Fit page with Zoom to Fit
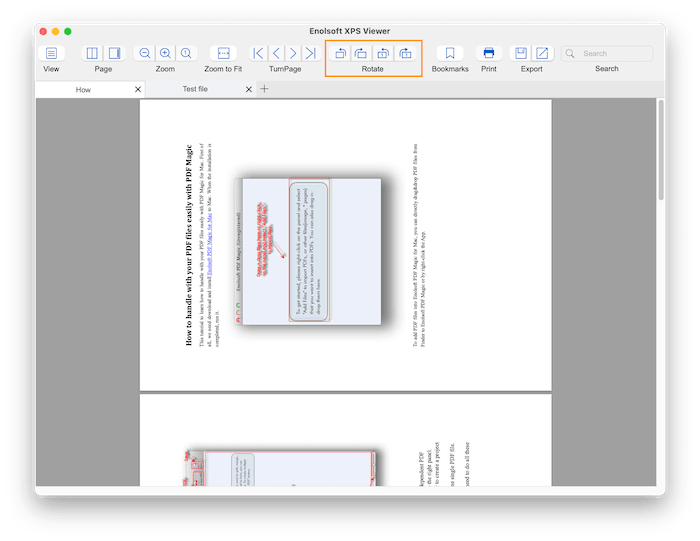This screenshot has height=541, width=700. pos(223,53)
